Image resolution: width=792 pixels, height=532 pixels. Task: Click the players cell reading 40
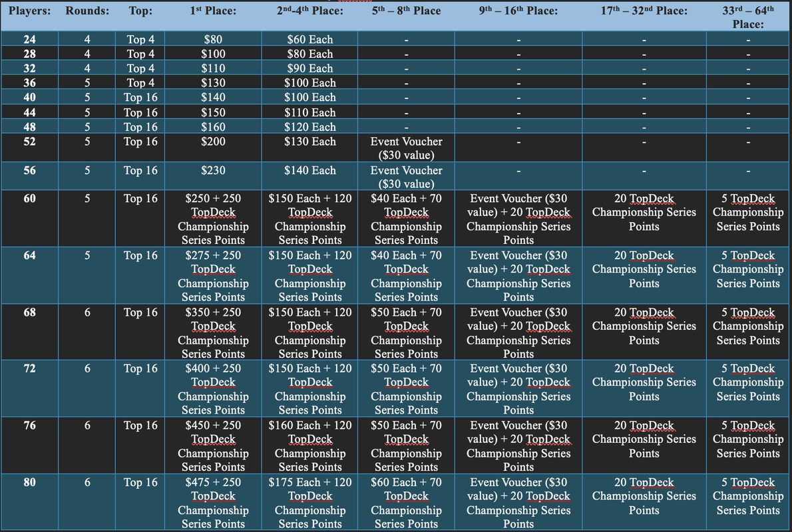click(30, 97)
